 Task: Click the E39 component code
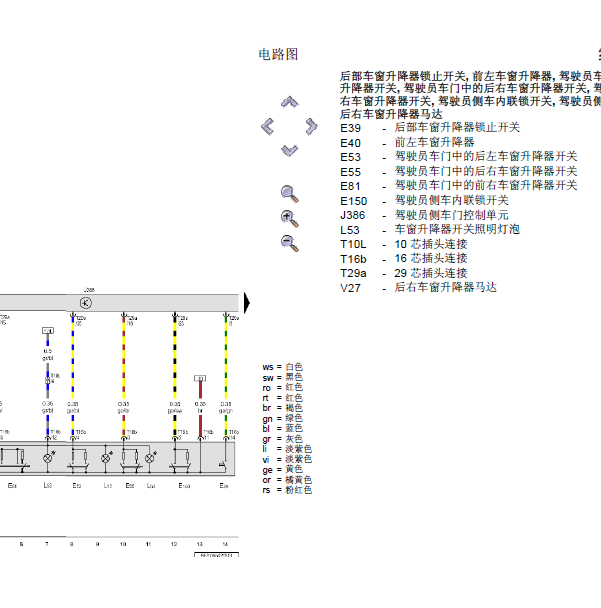coord(351,128)
